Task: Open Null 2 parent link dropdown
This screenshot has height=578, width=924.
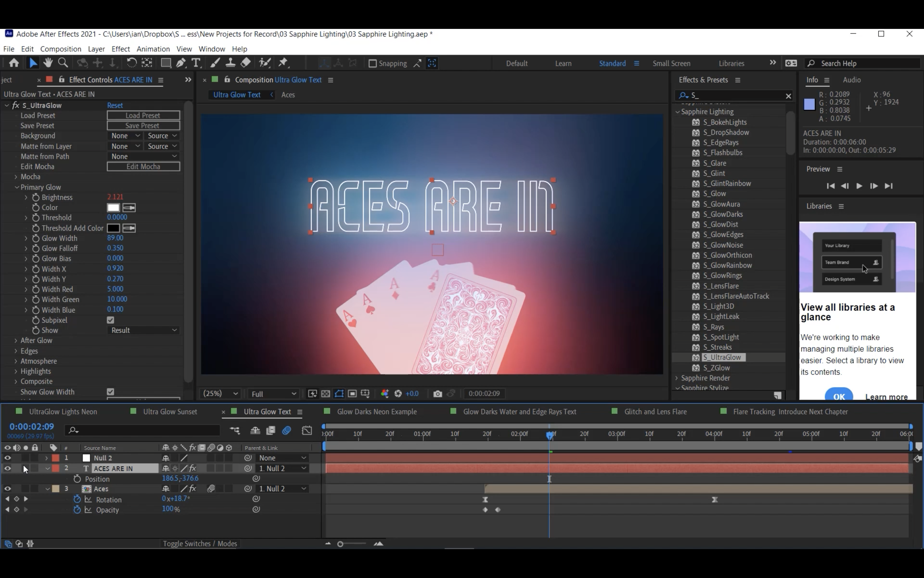Action: 282,458
